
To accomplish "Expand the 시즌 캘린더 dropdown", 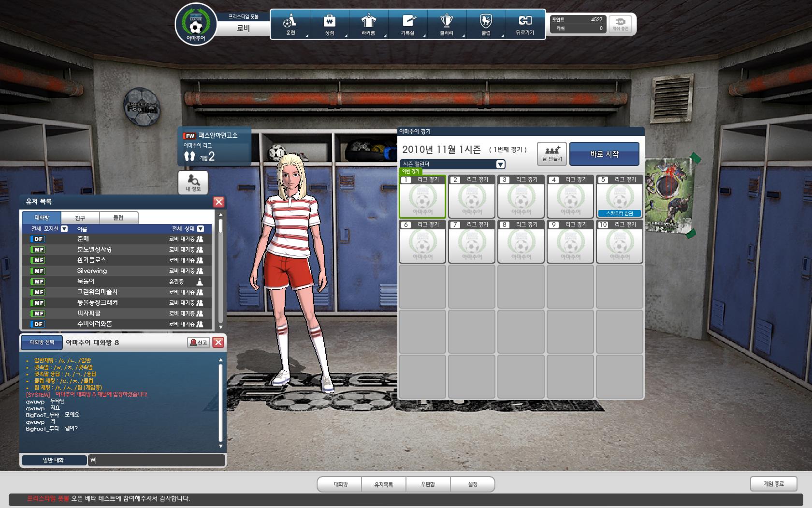I will point(500,164).
